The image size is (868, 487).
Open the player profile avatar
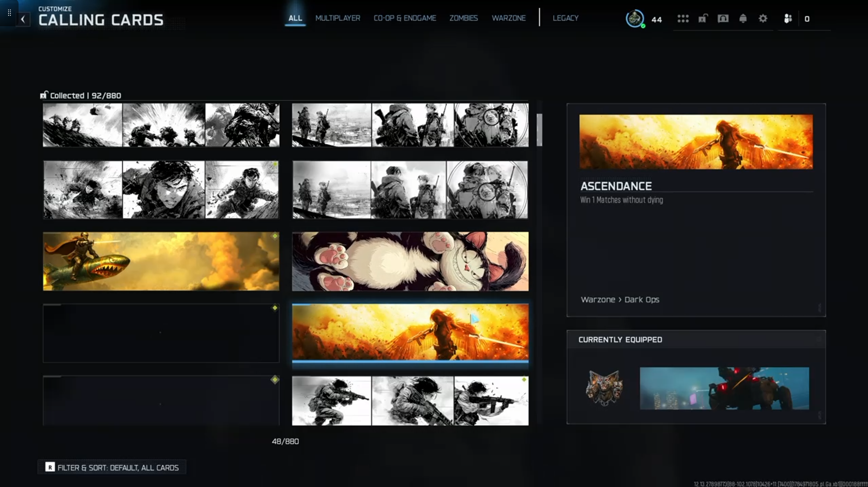[x=635, y=19]
